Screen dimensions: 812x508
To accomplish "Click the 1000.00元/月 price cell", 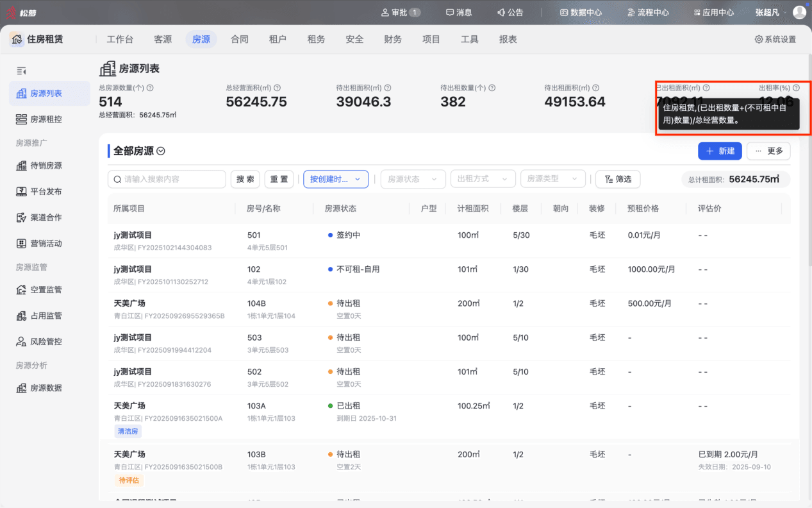I will (652, 269).
